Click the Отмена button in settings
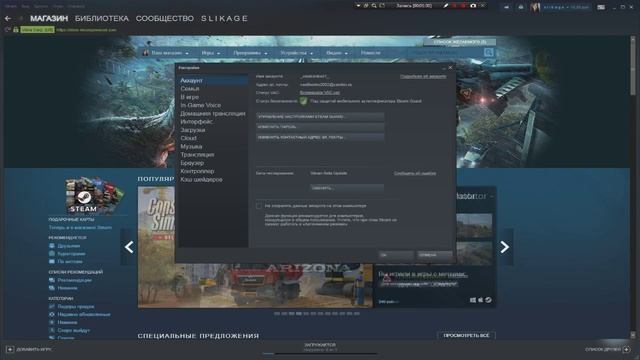Image resolution: width=640 pixels, height=360 pixels. (434, 255)
